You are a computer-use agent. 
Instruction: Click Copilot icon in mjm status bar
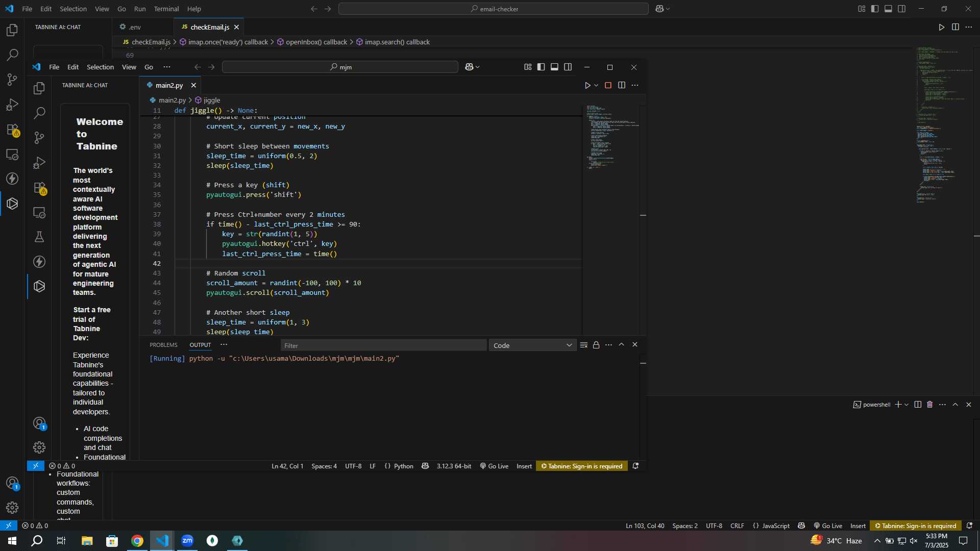coord(425,466)
